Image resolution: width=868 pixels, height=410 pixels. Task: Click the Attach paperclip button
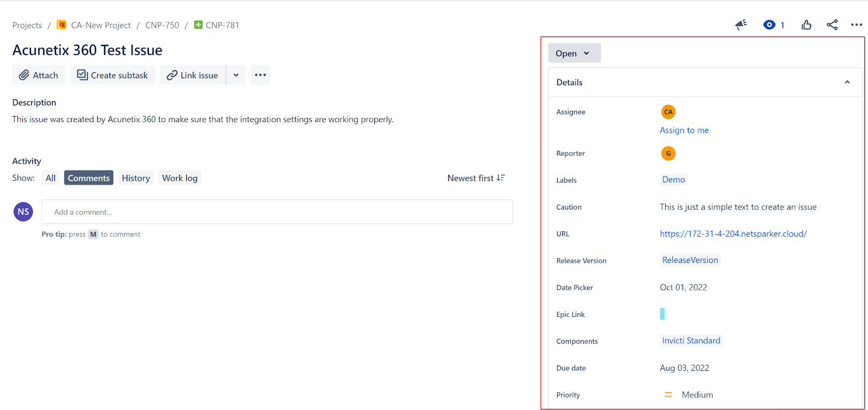click(39, 75)
